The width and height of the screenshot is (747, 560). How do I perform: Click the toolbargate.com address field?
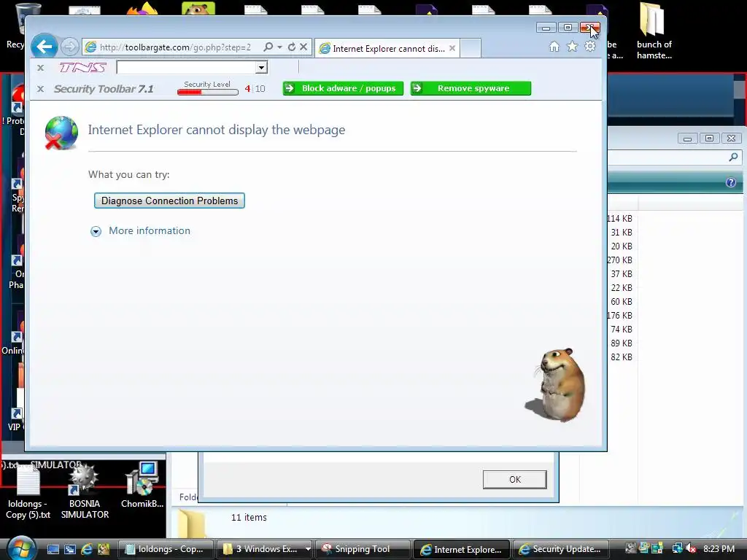pyautogui.click(x=175, y=47)
